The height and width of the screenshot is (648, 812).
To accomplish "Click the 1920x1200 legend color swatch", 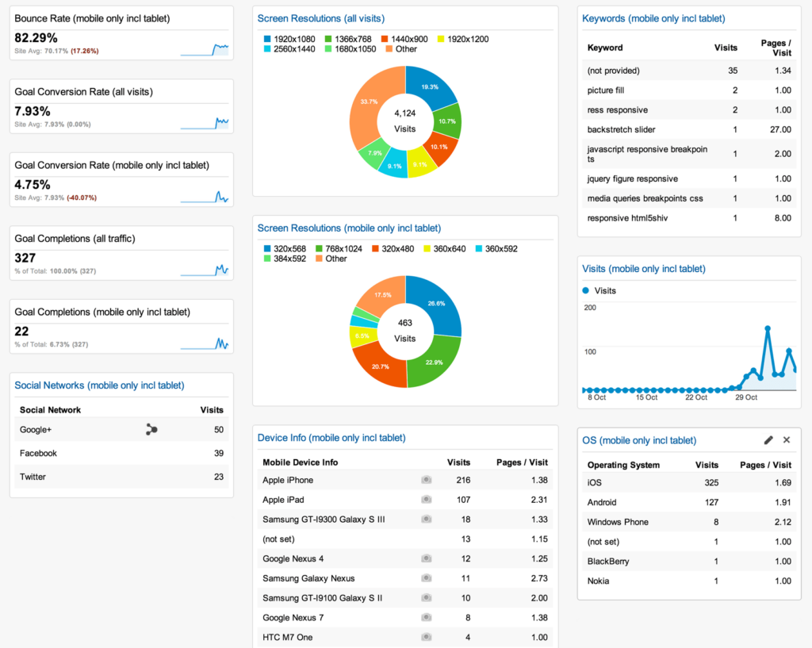I will (441, 39).
